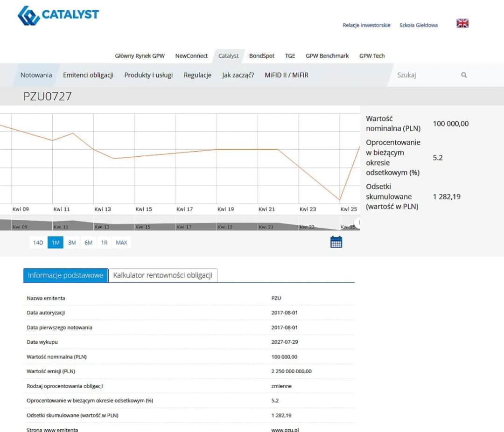Viewport: 504px width, 432px height.
Task: Open the Notowania menu
Action: [x=36, y=75]
